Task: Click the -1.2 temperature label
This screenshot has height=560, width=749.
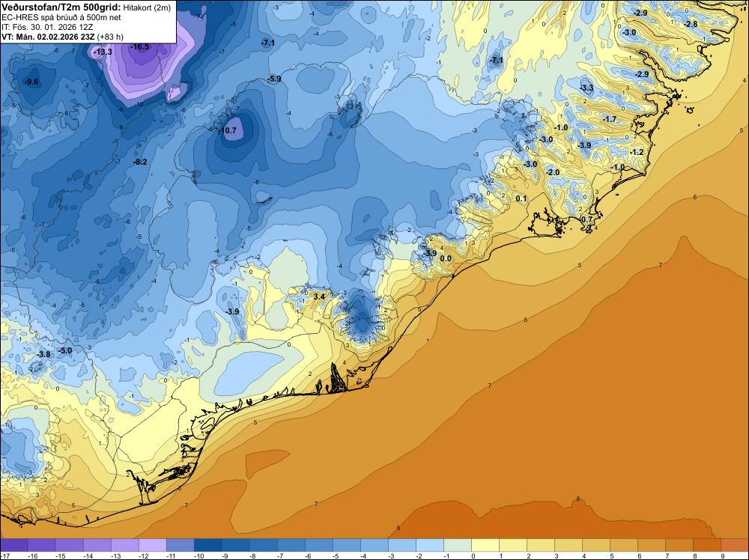Action: (637, 152)
